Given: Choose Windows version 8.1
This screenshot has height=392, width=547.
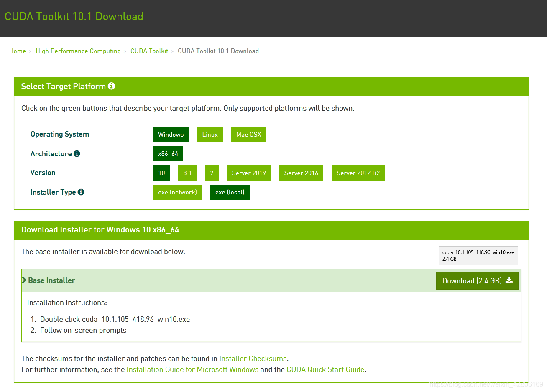Looking at the screenshot, I should pos(187,173).
